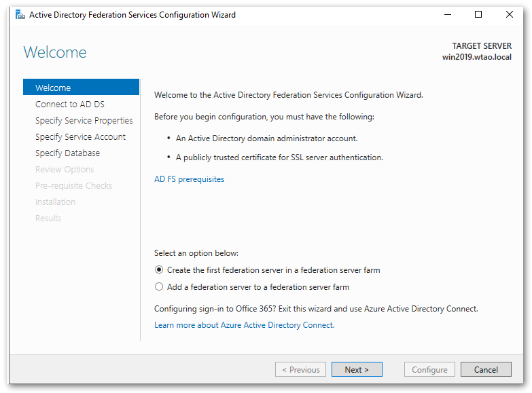Open Specify Service Properties step

click(x=84, y=121)
